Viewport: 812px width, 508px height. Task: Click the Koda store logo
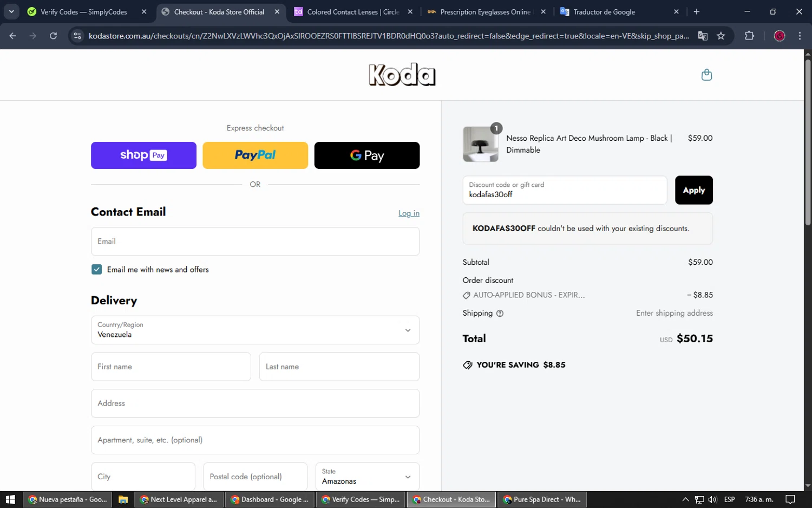(x=402, y=75)
